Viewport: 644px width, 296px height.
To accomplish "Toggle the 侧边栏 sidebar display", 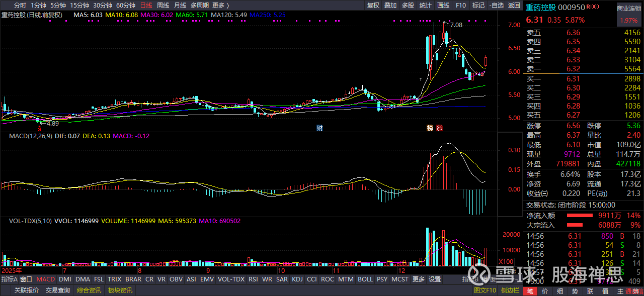I will click(510, 290).
